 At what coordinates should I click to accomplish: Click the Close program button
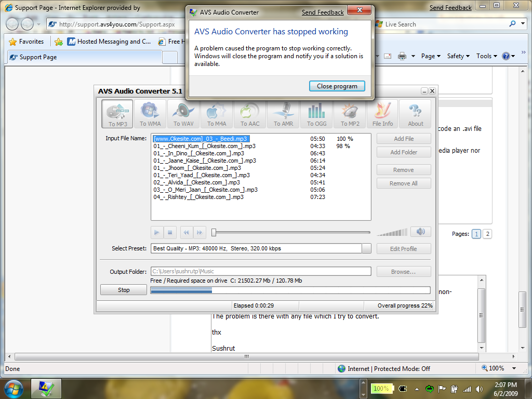pos(337,86)
